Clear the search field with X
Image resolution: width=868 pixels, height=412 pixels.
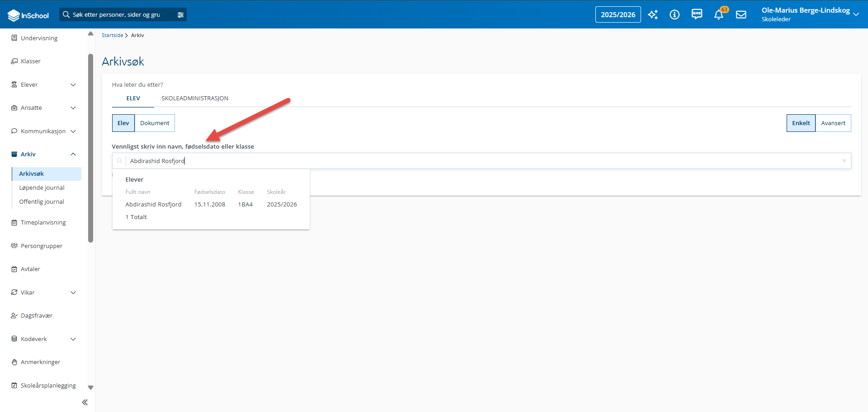(x=844, y=161)
